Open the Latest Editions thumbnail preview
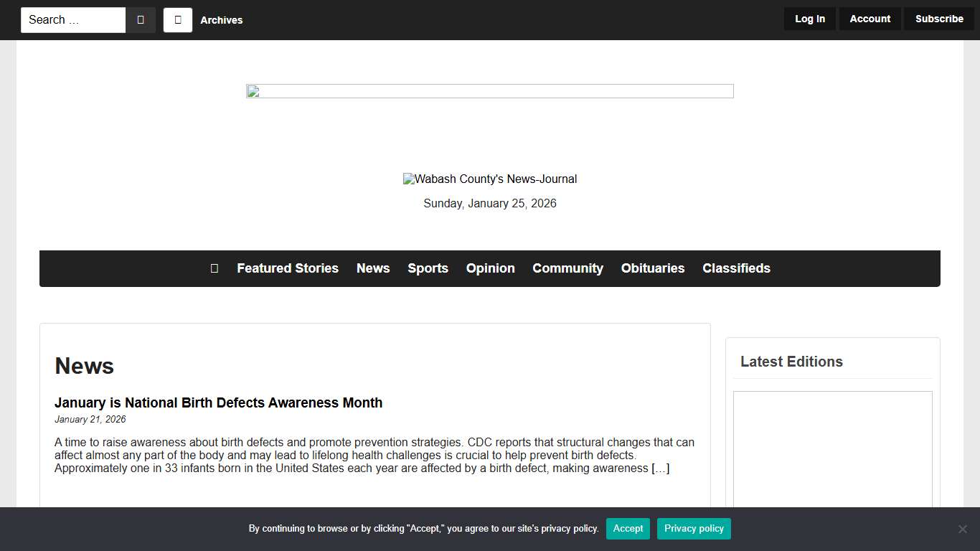This screenshot has width=980, height=551. [832, 448]
